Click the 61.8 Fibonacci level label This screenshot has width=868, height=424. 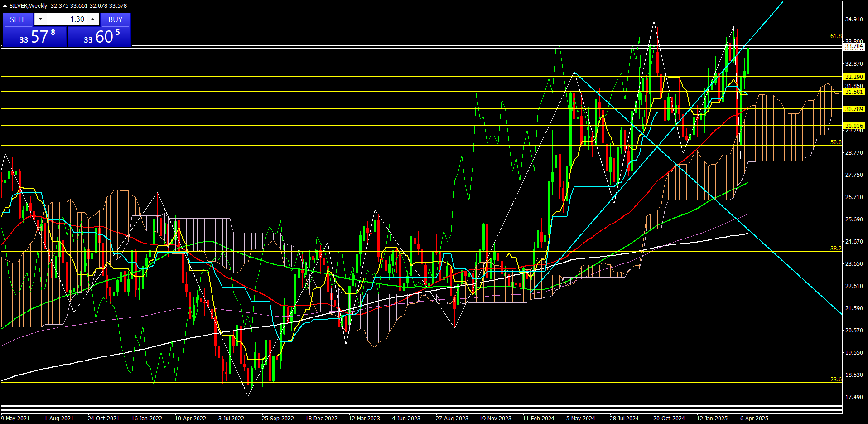[835, 36]
